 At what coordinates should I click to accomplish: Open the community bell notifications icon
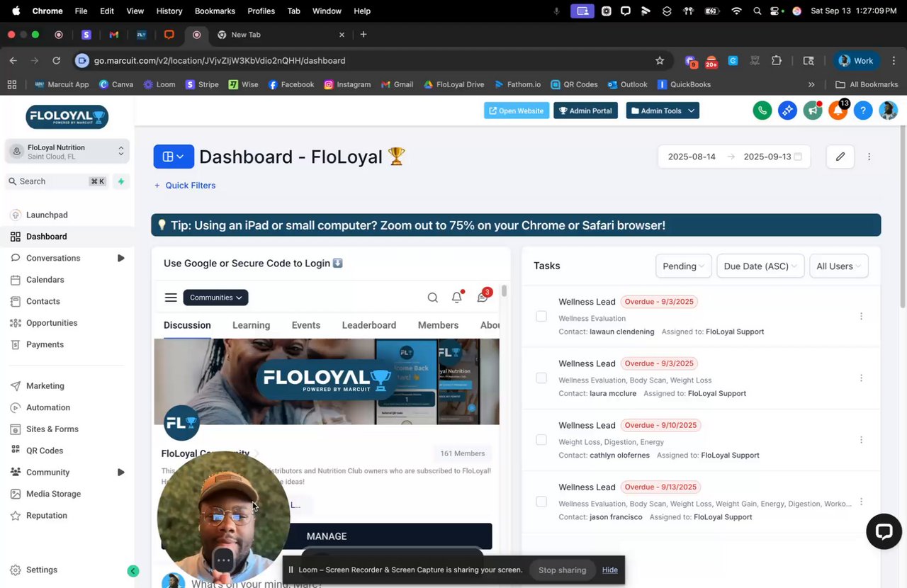pyautogui.click(x=457, y=298)
